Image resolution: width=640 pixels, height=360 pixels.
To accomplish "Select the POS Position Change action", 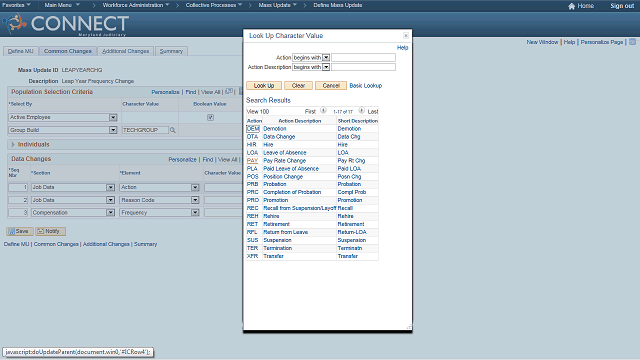I will coord(253,176).
